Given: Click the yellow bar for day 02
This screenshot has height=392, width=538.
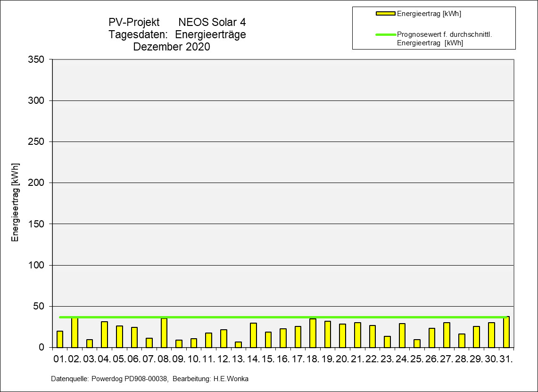Looking at the screenshot, I should tap(74, 333).
